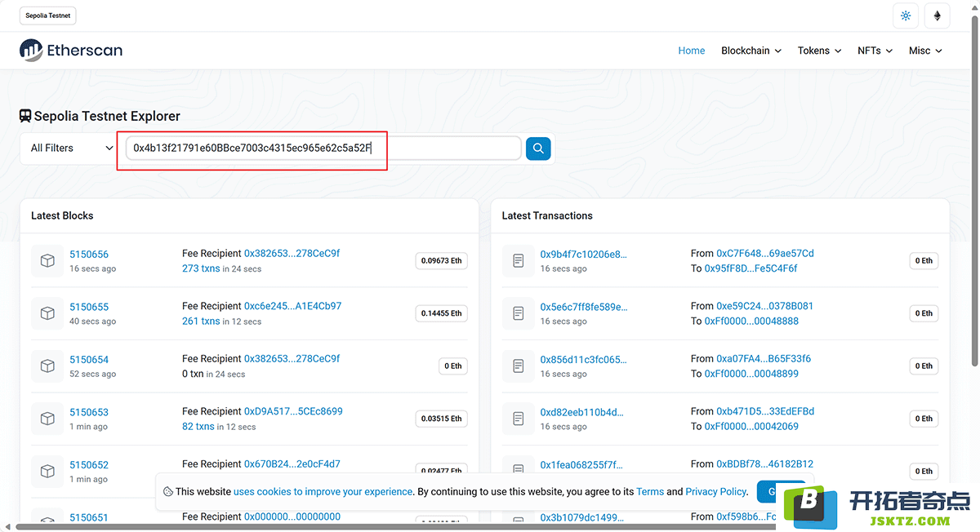Click the 0.03515 Eth reward badge
This screenshot has height=532, width=980.
coord(441,419)
